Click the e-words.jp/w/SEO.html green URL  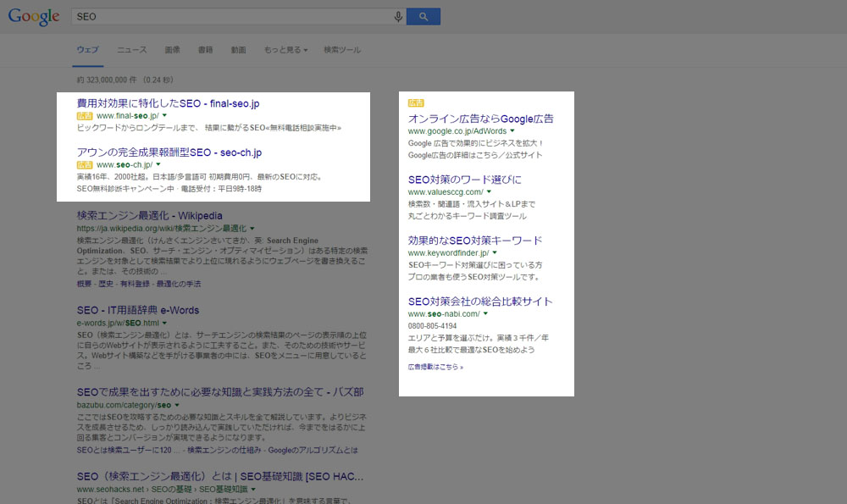pos(118,323)
